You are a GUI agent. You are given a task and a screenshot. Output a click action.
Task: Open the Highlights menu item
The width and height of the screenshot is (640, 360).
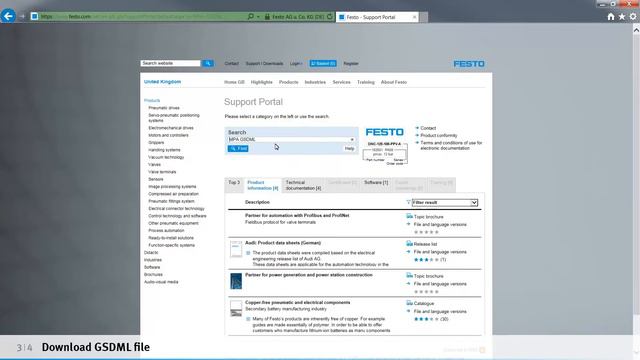pos(261,82)
